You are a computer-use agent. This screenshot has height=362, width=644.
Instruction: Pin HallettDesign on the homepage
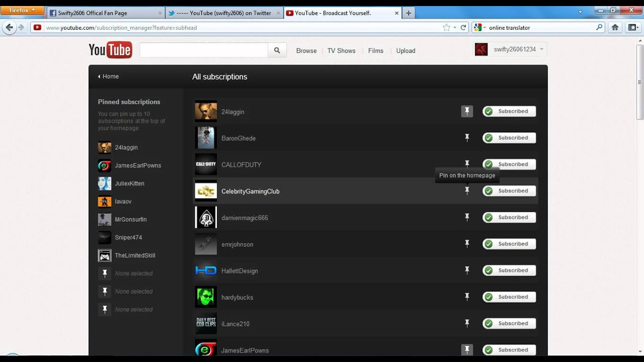[467, 270]
